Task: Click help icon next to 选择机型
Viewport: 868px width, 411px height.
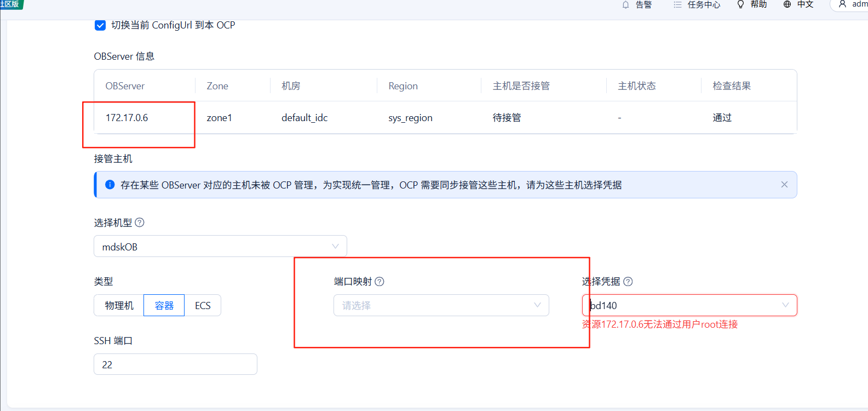Action: [140, 222]
